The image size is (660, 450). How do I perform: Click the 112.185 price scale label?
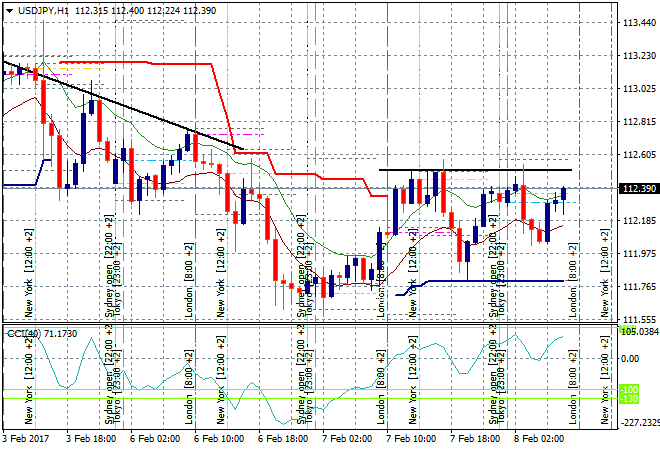[x=639, y=221]
